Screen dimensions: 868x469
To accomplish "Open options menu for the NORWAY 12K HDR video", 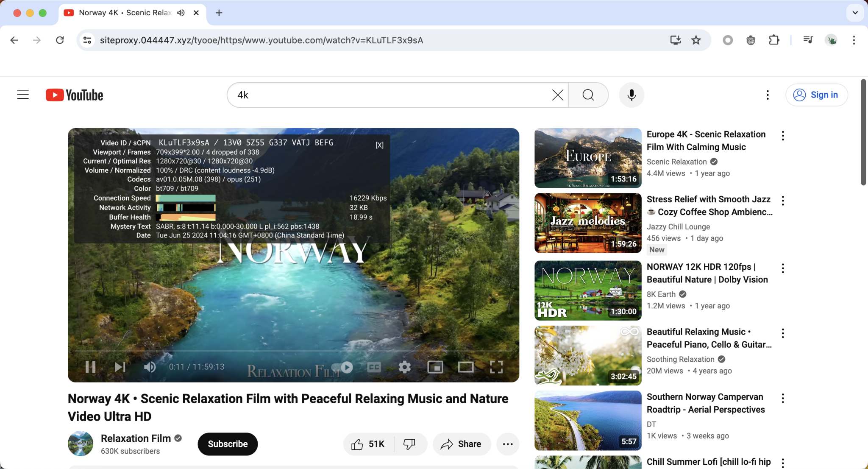I will pos(782,268).
